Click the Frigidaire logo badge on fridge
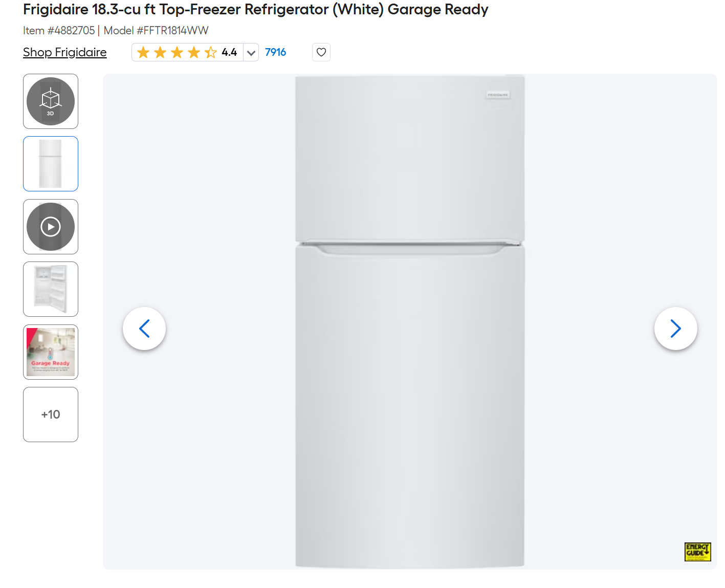The height and width of the screenshot is (588, 725). (x=498, y=95)
